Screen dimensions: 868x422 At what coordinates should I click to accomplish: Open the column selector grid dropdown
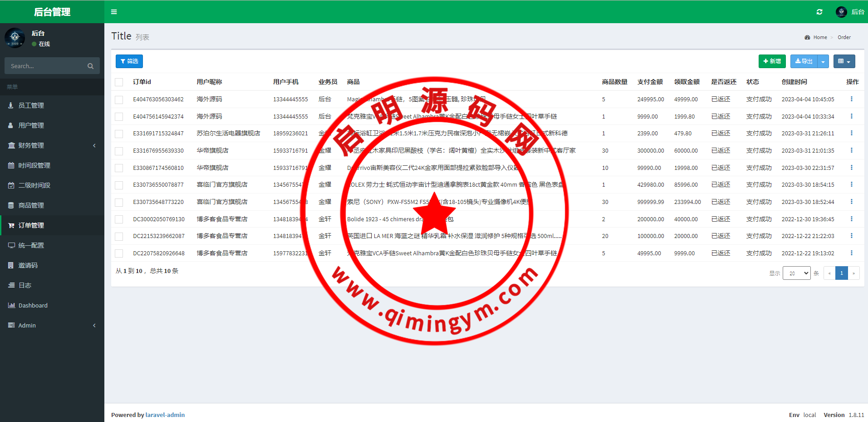point(844,61)
